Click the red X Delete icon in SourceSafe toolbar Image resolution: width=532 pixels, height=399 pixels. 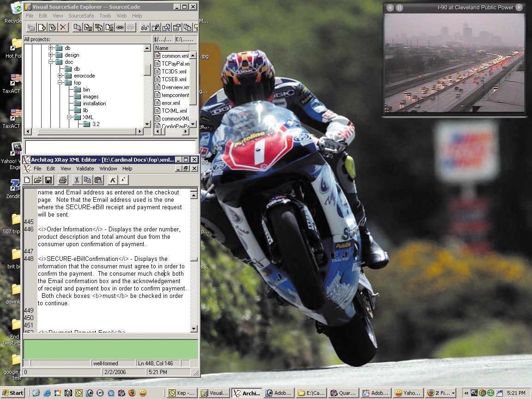[x=63, y=28]
